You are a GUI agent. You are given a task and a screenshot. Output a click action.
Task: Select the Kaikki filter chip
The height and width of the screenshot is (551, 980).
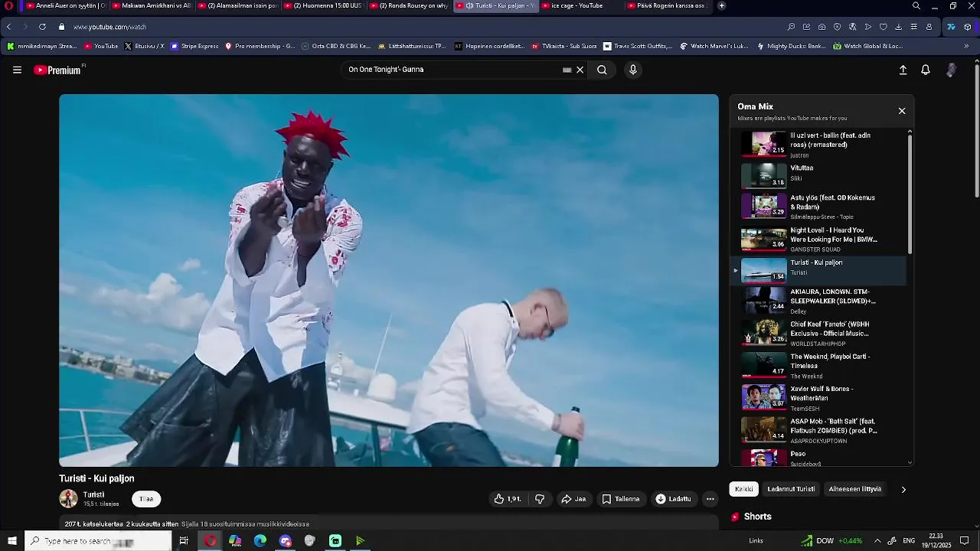743,489
